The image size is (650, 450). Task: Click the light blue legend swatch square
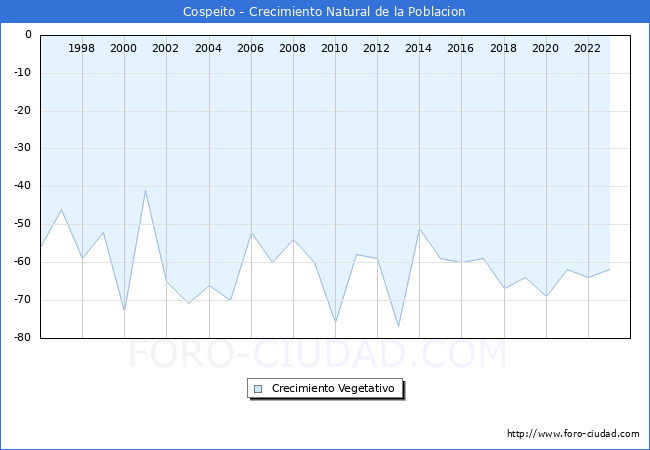258,389
